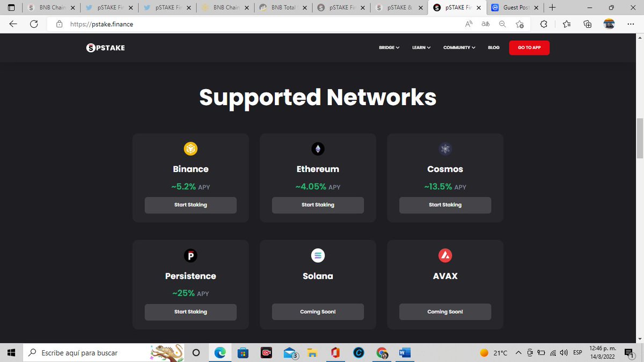Expand the Bridge dropdown menu
Image resolution: width=644 pixels, height=362 pixels.
pyautogui.click(x=389, y=48)
